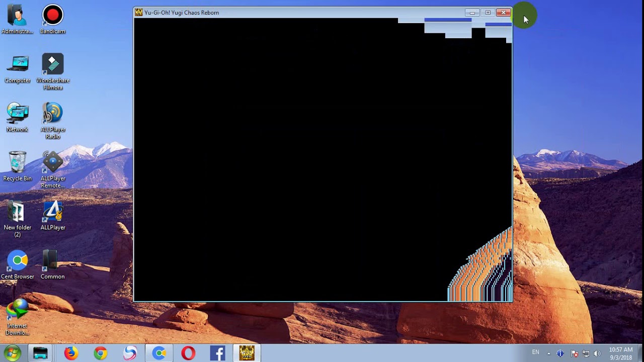Show hidden system tray icons
Image resolution: width=644 pixels, height=362 pixels.
548,353
